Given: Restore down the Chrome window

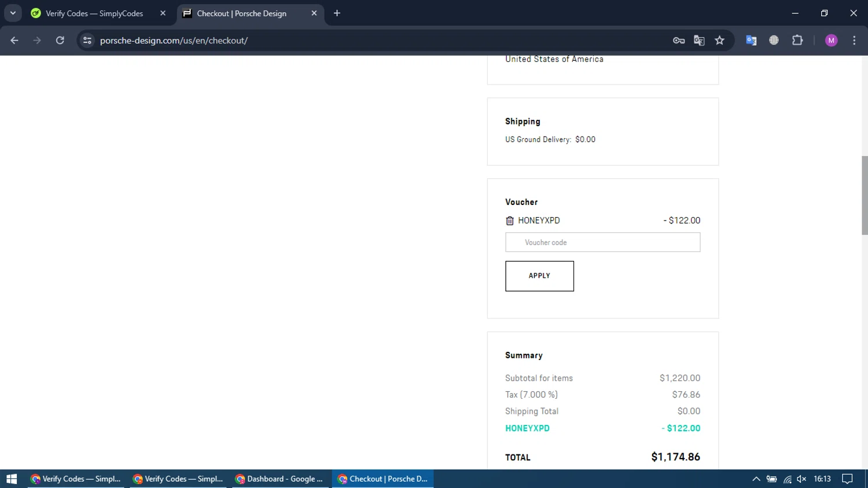Looking at the screenshot, I should [824, 13].
